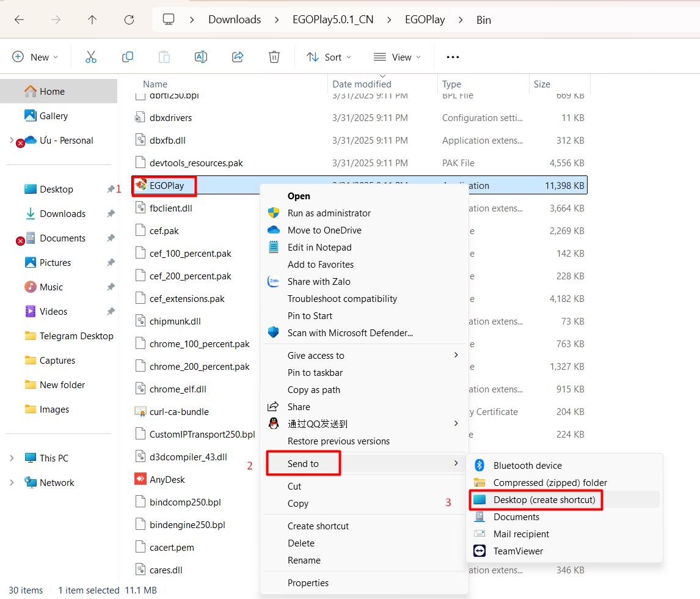
Task: Choose Properties in context menu
Action: point(364,583)
